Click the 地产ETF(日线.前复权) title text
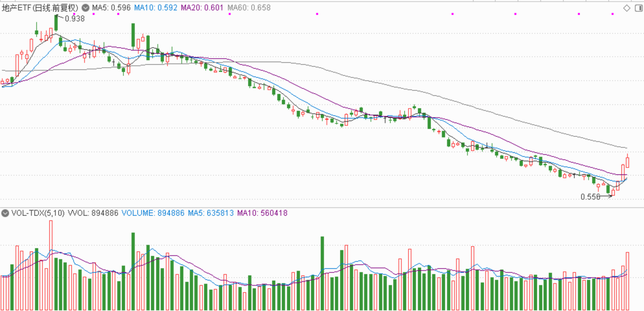Image resolution: width=644 pixels, height=311 pixels. pos(41,8)
